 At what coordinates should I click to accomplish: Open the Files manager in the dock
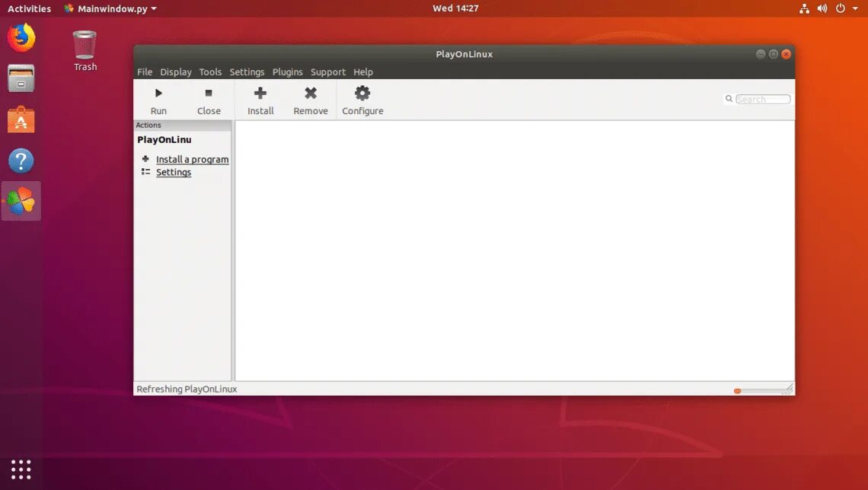21,78
